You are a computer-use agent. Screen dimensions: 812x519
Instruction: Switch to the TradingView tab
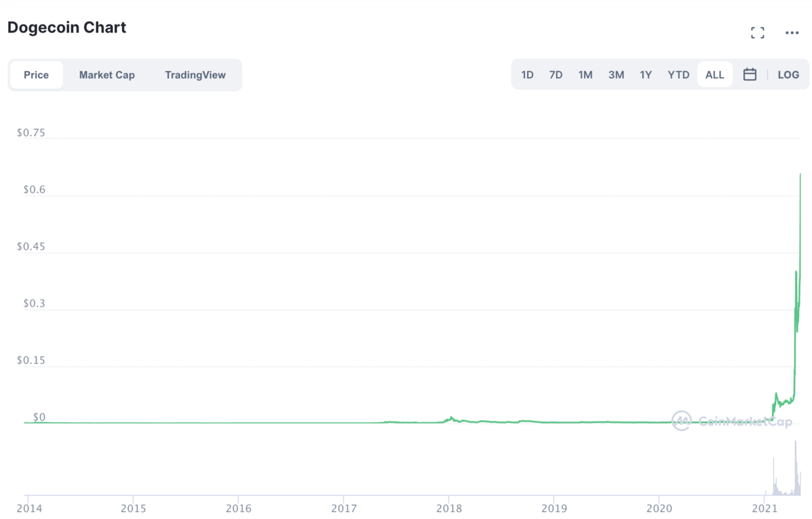(x=196, y=74)
